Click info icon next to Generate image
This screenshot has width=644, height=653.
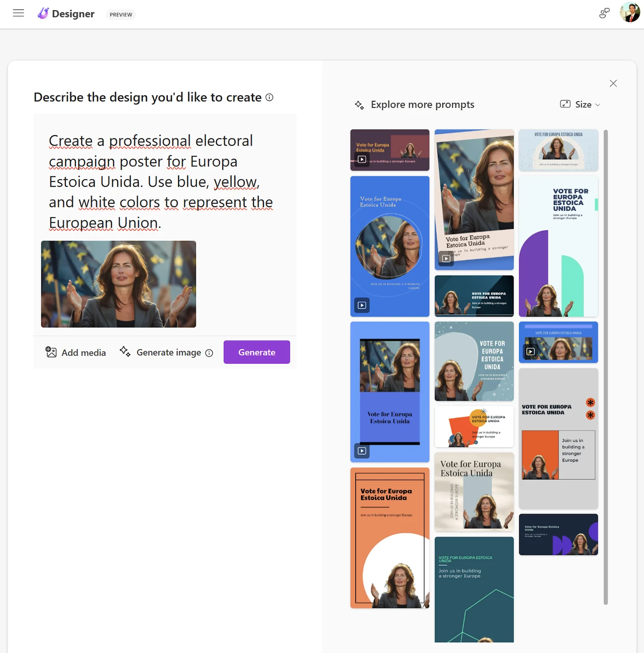[209, 353]
